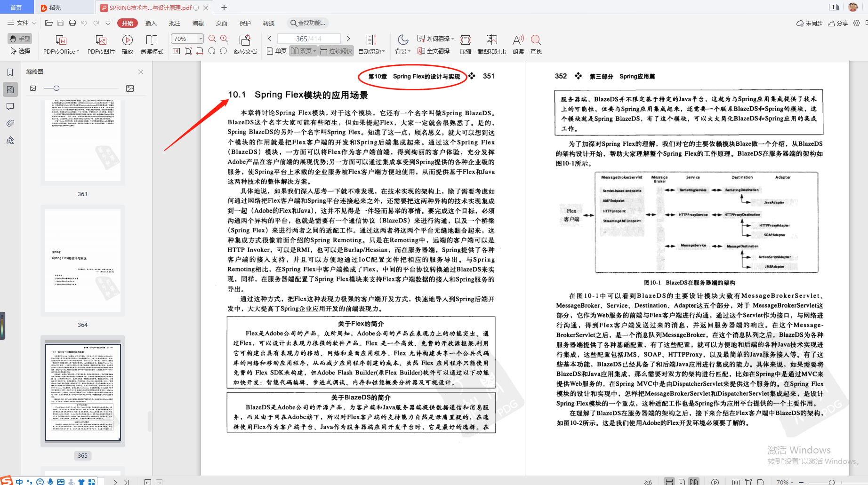Screen dimensions: 868x485
Task: Toggle 连续阅读 continuous reading
Action: click(x=336, y=51)
